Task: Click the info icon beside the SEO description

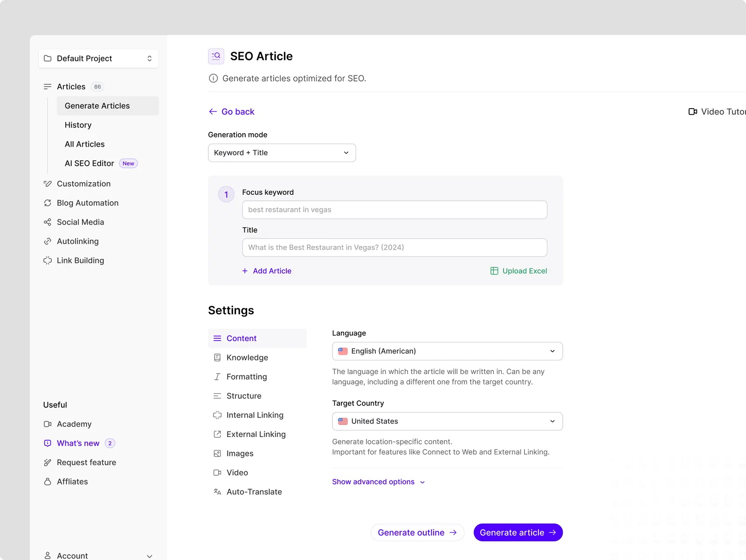Action: [x=213, y=78]
